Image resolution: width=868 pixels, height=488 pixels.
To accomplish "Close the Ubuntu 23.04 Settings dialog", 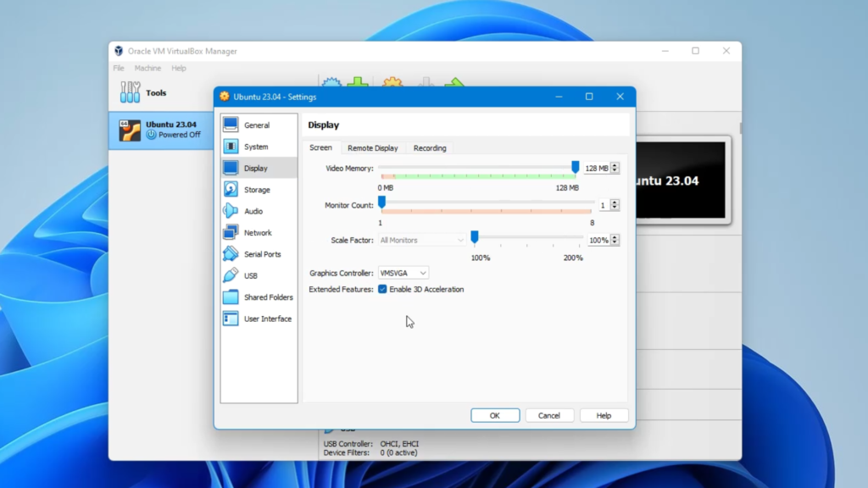I will (620, 97).
